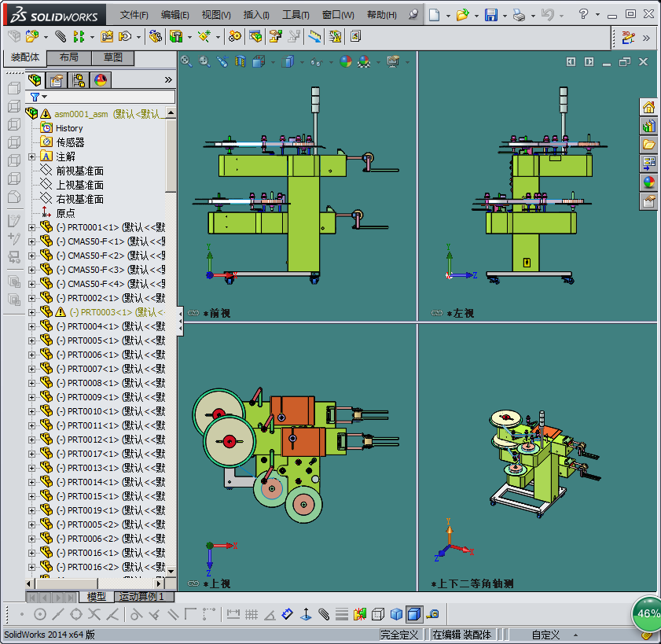661x644 pixels.
Task: Click the panel collapse handle at tree edge
Action: (180, 322)
